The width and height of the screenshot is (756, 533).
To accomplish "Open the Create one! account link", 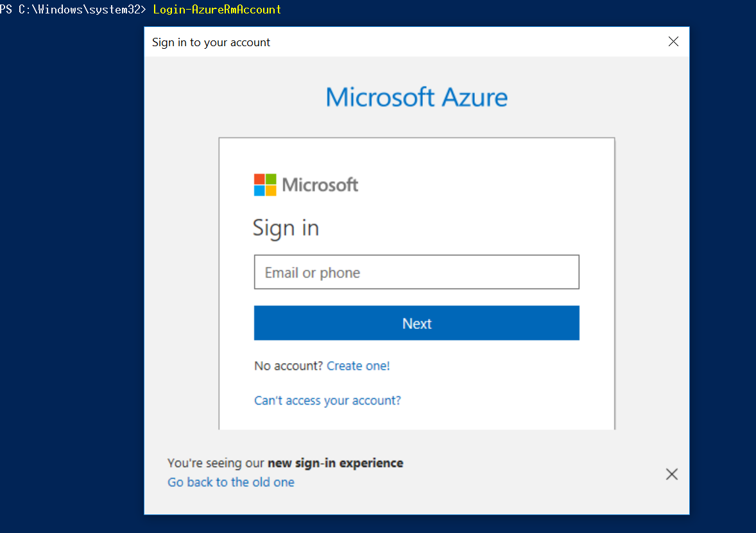I will tap(358, 366).
